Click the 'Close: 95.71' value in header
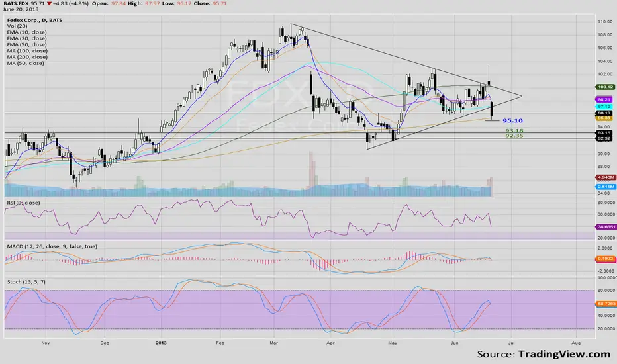This screenshot has width=617, height=364. pos(211,3)
